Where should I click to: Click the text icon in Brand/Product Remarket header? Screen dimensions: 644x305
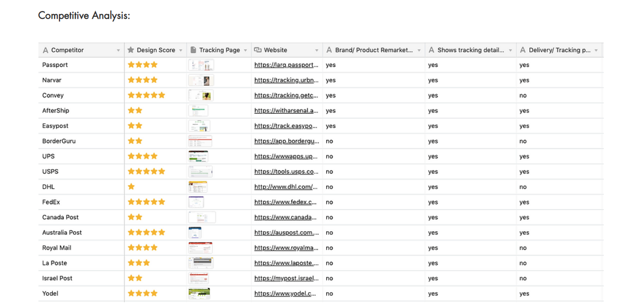[329, 50]
